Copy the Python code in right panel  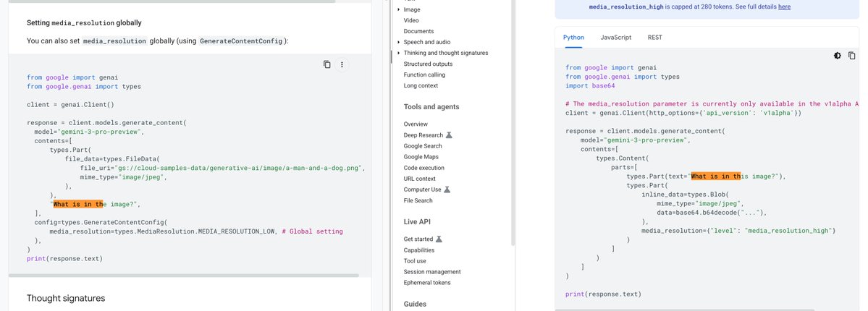852,56
